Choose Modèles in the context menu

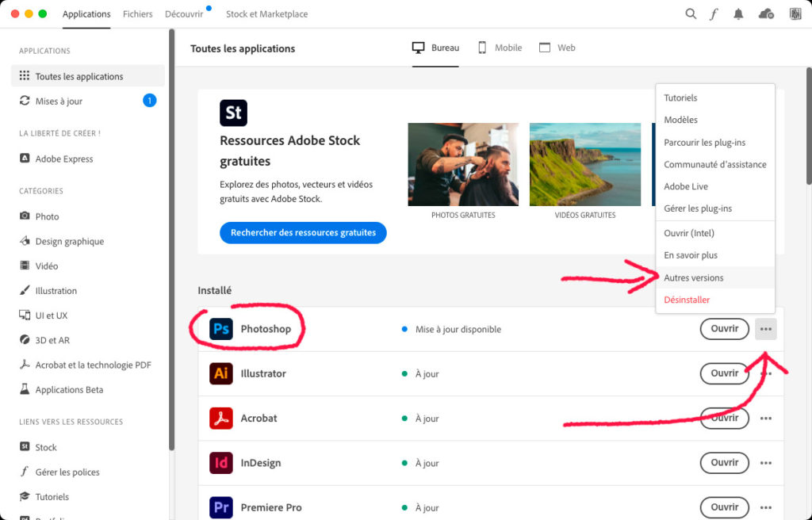pyautogui.click(x=715, y=120)
